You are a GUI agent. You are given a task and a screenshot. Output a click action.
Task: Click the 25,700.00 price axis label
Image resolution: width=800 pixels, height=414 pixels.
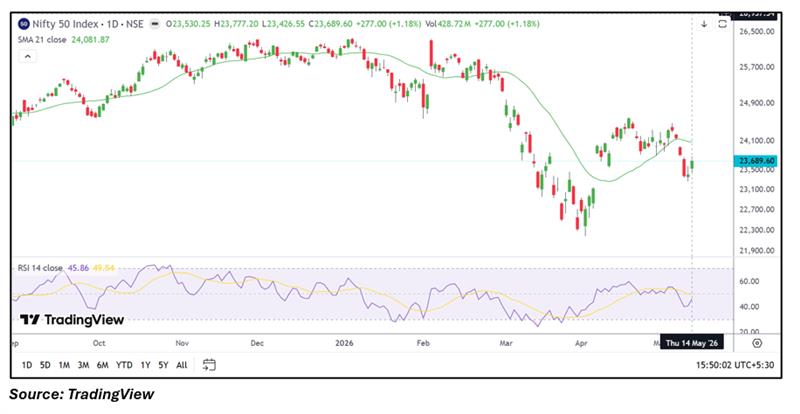tap(757, 67)
